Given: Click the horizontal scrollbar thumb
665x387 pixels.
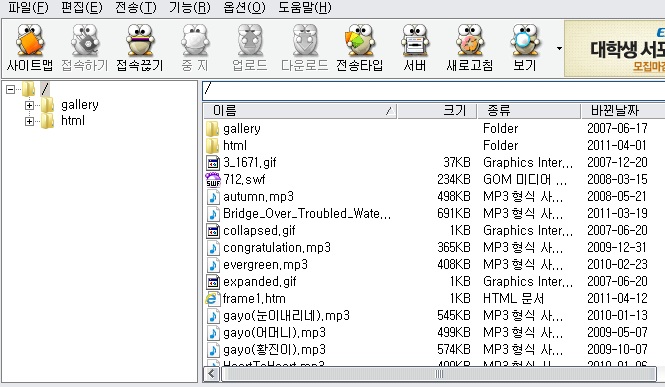Looking at the screenshot, I should tap(439, 374).
